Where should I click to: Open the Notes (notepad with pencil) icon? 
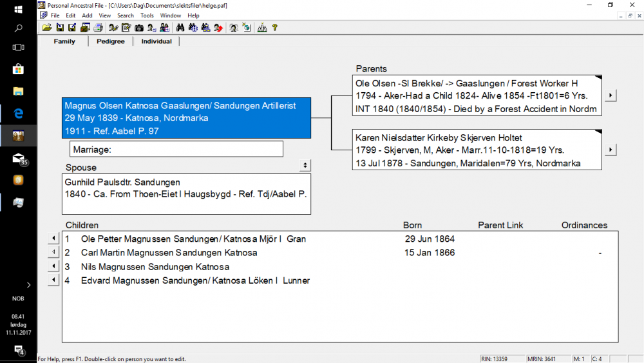pyautogui.click(x=126, y=28)
